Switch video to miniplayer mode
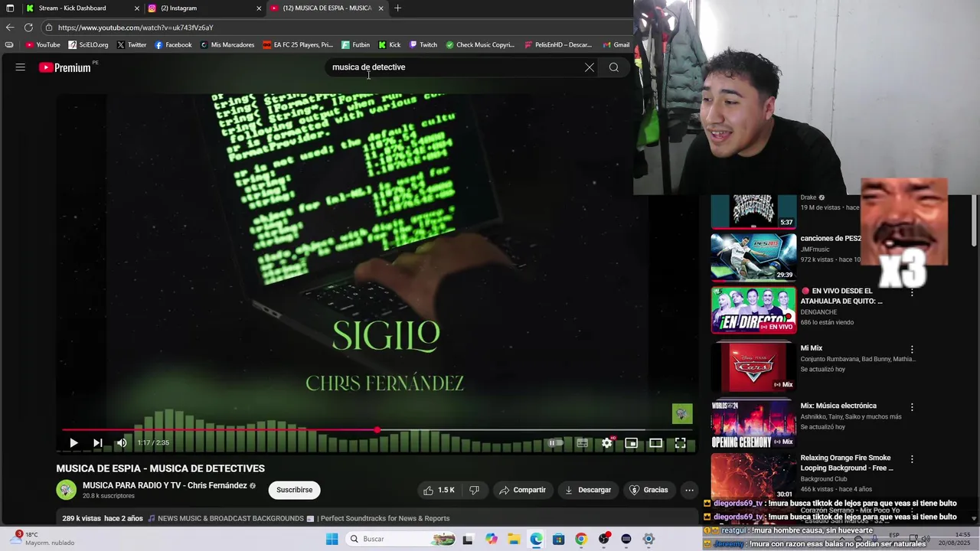The image size is (980, 551). (x=632, y=443)
